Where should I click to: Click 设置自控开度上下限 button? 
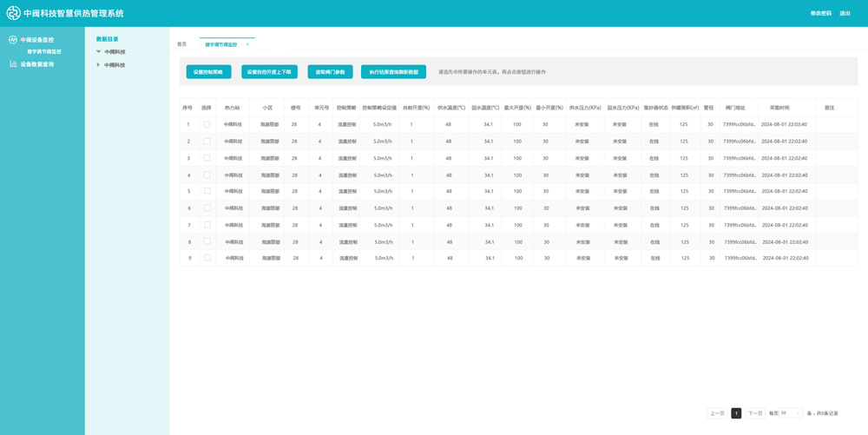click(x=269, y=72)
